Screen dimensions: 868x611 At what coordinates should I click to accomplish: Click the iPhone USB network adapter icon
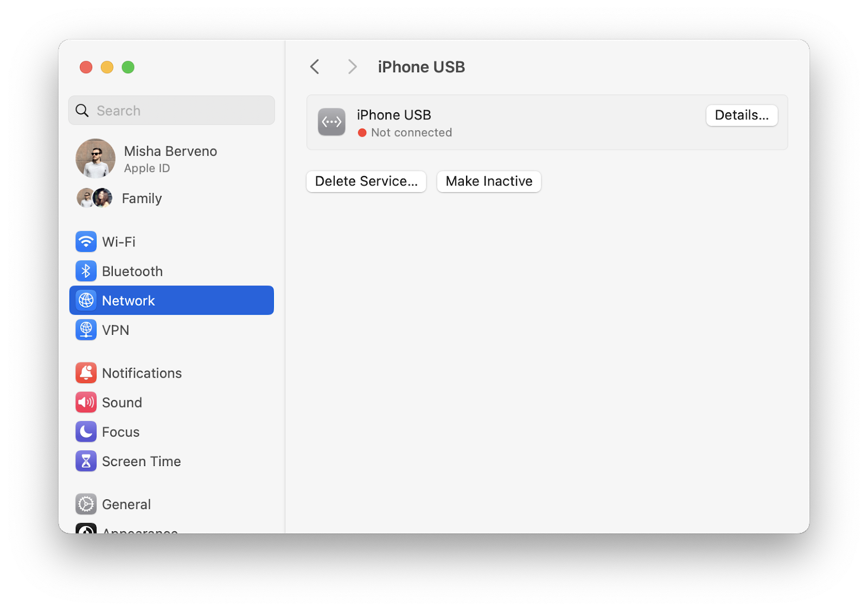(x=331, y=122)
